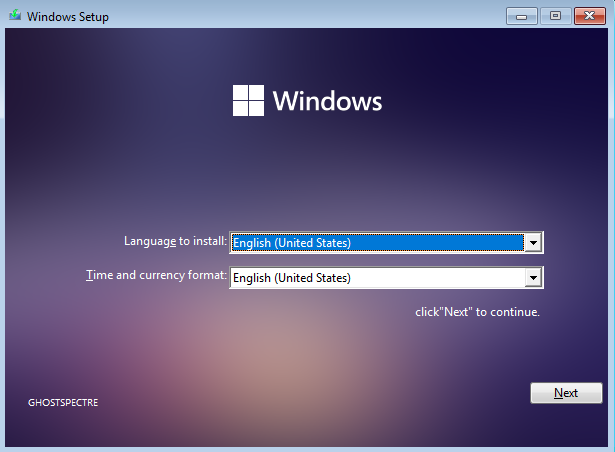Image resolution: width=615 pixels, height=452 pixels.
Task: Click the 'click "Next" to continue.' text
Action: click(477, 312)
